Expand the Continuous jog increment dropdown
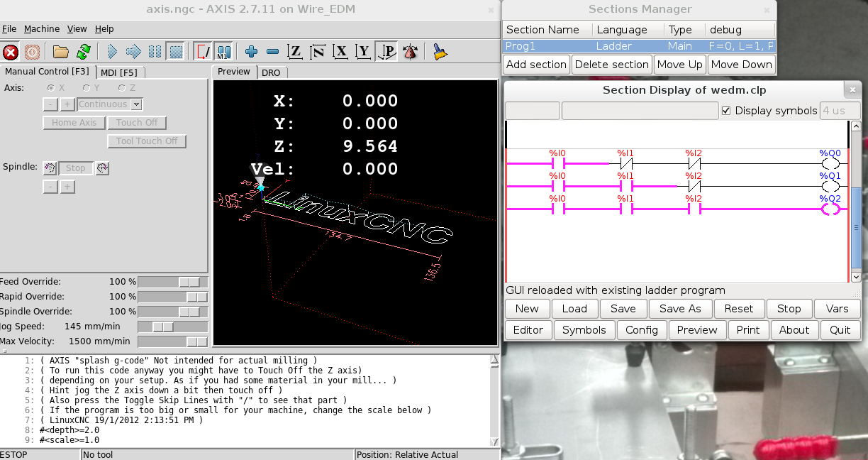868x460 pixels. click(x=137, y=104)
